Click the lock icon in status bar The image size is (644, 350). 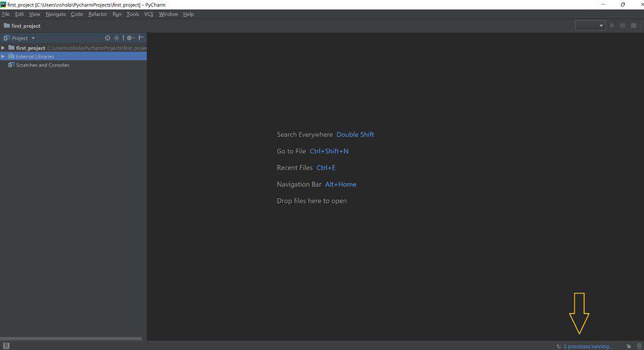(629, 346)
